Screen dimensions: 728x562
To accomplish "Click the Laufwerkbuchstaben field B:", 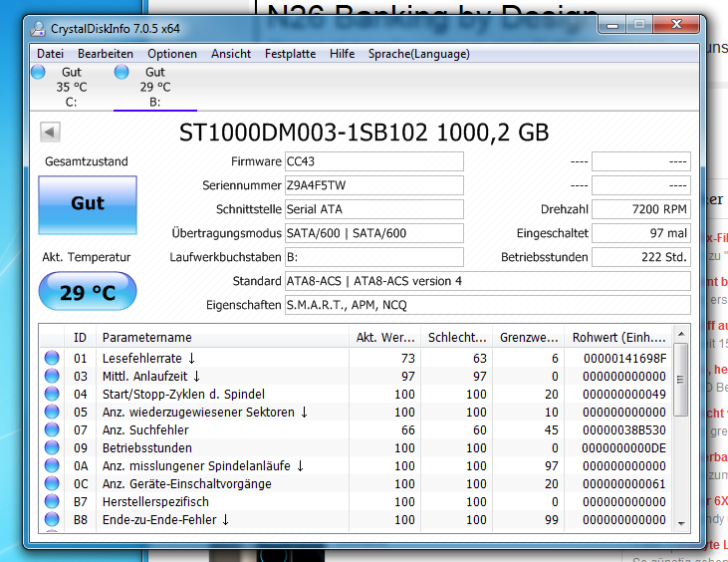I will point(374,257).
